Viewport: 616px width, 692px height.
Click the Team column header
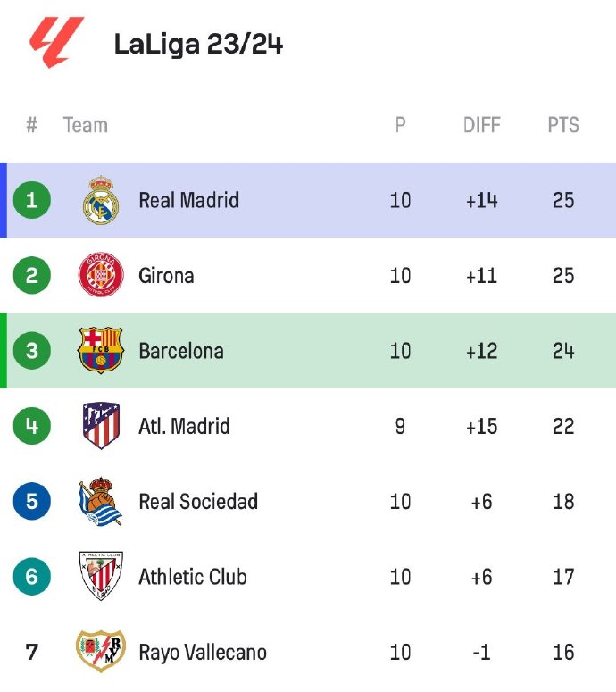point(86,125)
